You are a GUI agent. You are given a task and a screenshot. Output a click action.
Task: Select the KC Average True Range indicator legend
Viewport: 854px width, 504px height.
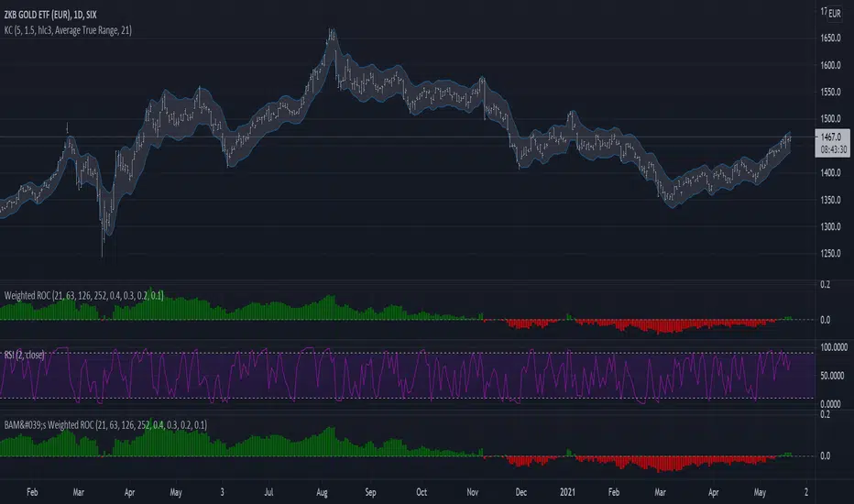(68, 30)
